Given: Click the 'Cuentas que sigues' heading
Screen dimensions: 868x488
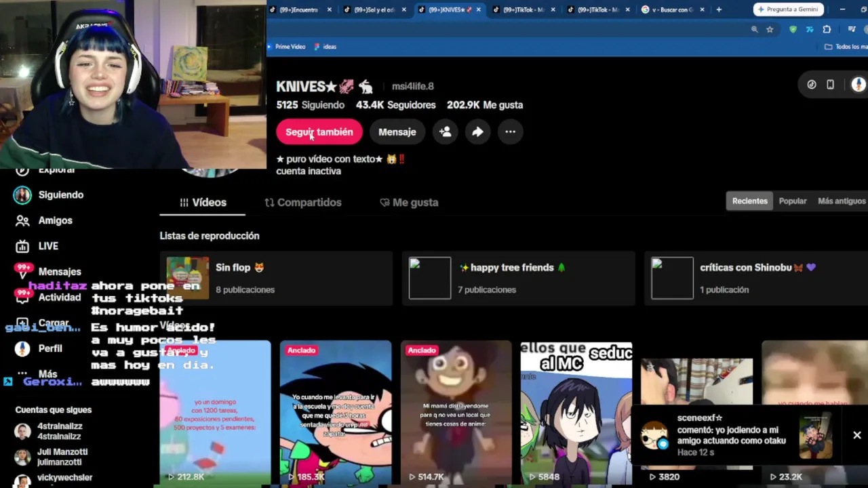Looking at the screenshot, I should pyautogui.click(x=54, y=410).
